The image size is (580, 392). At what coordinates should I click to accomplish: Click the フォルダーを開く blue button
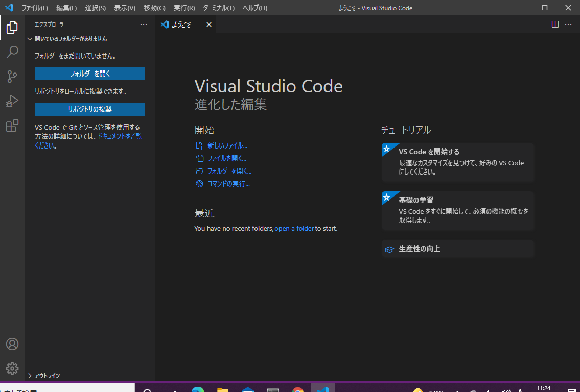90,73
